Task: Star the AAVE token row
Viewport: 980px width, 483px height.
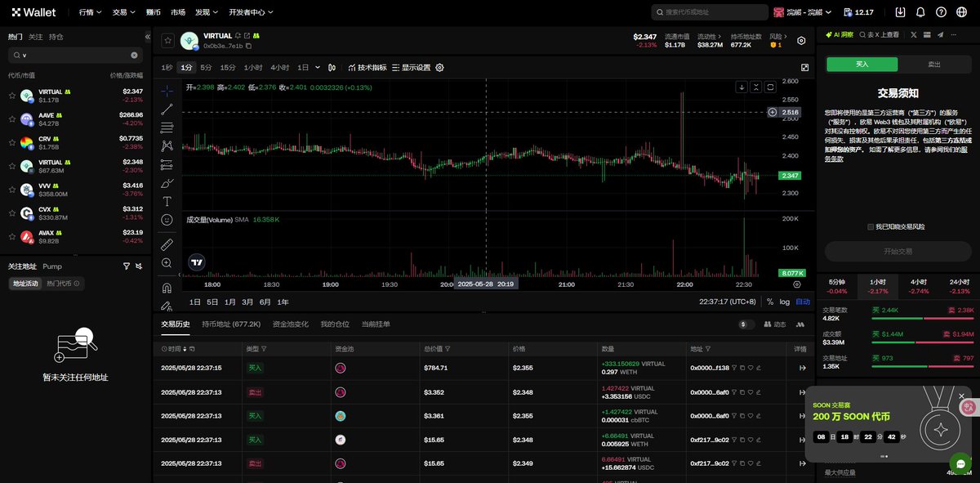Action: click(x=11, y=119)
